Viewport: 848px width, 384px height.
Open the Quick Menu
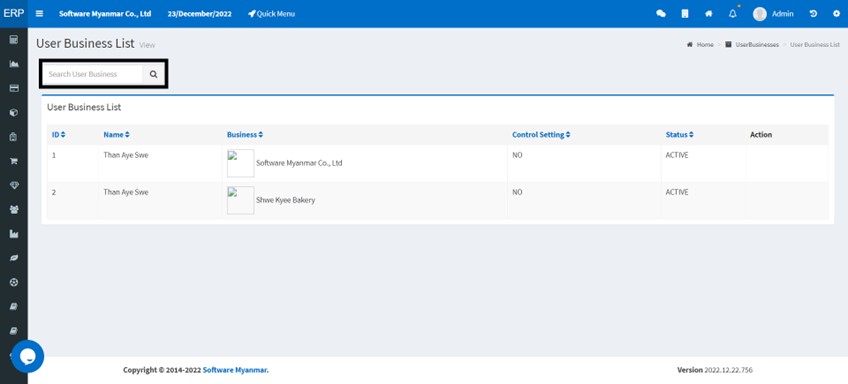coord(271,14)
